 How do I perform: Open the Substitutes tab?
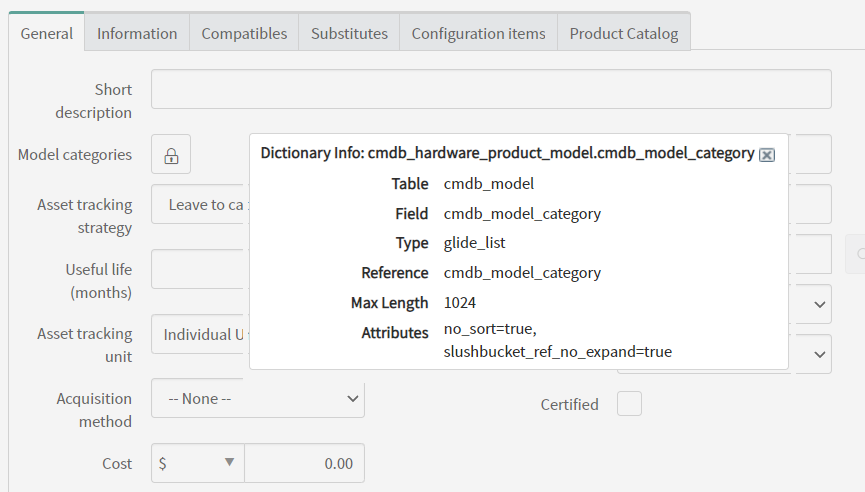(349, 34)
